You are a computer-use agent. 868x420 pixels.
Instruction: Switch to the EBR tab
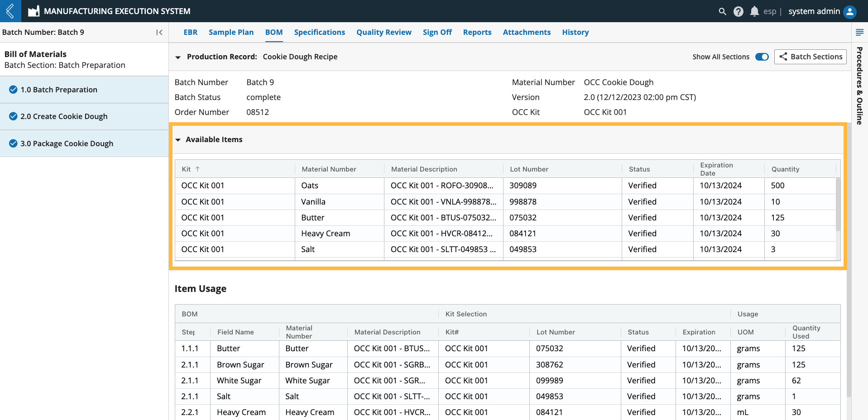click(191, 32)
